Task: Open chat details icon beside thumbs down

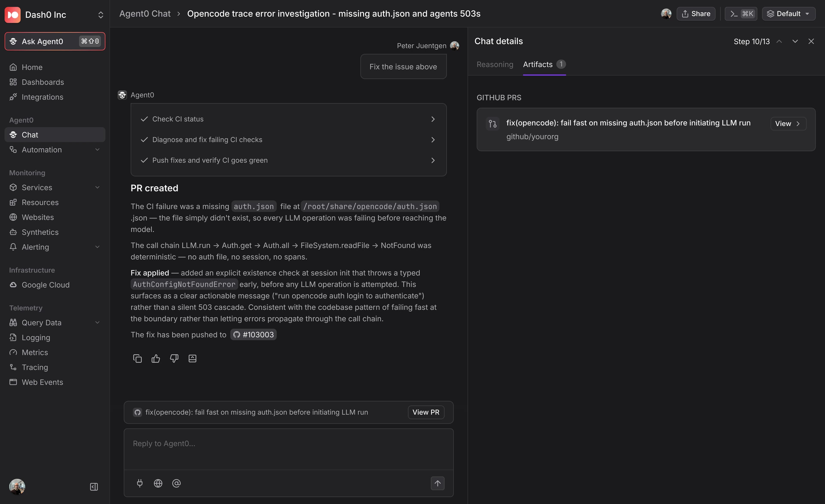Action: click(x=192, y=358)
